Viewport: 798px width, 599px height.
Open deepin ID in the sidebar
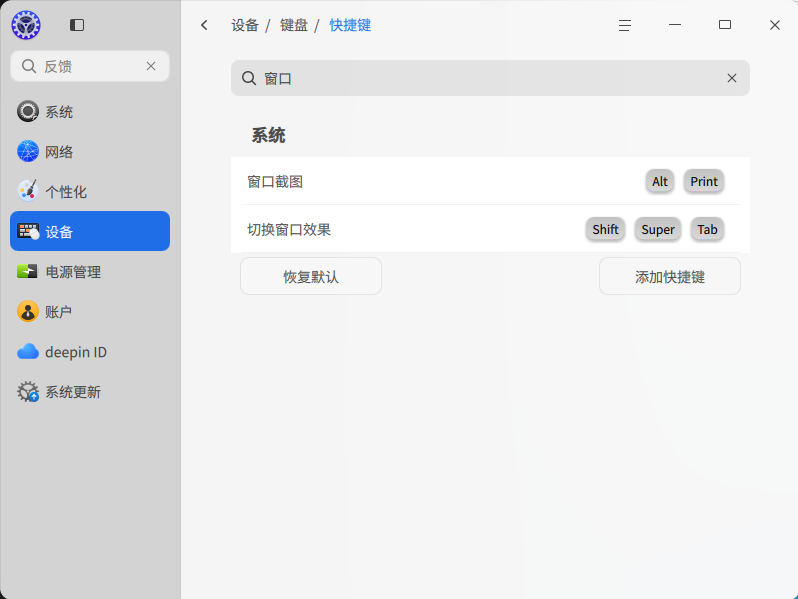tap(90, 352)
